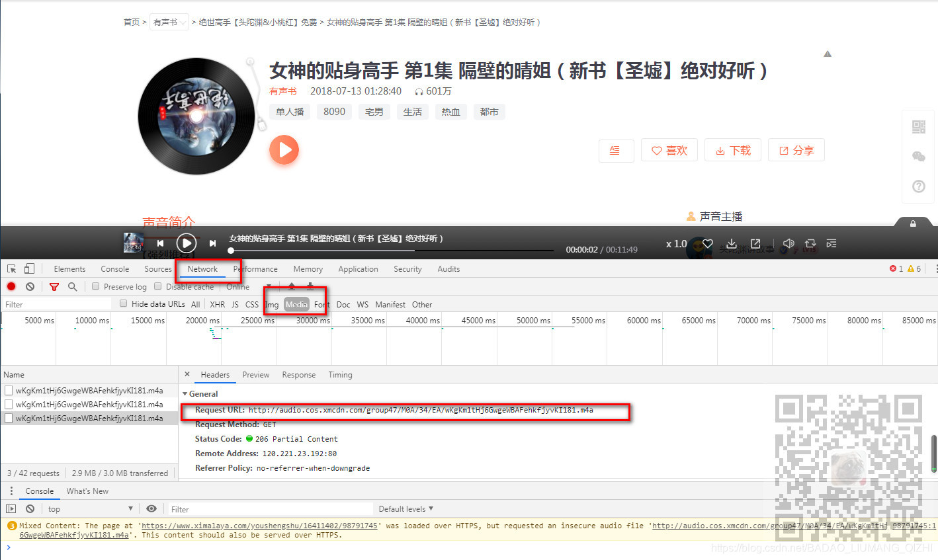This screenshot has width=938, height=560.
Task: Select the Manifest filter type
Action: (x=390, y=304)
